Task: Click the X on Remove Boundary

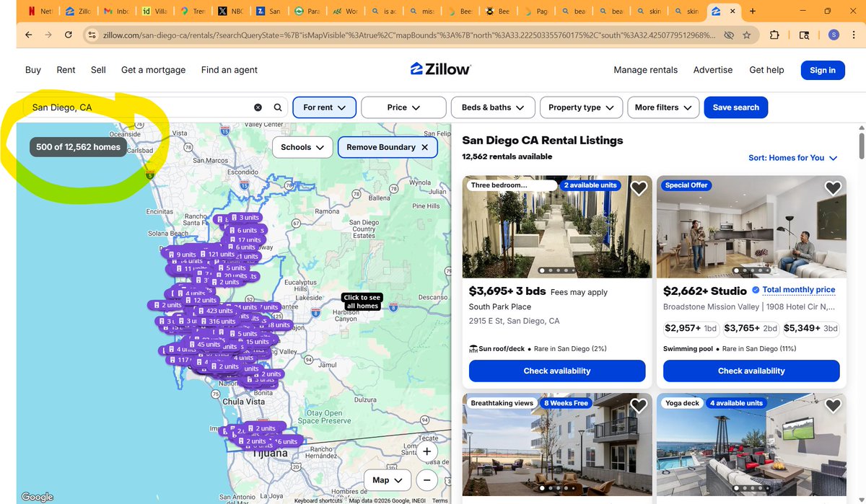Action: 425,147
